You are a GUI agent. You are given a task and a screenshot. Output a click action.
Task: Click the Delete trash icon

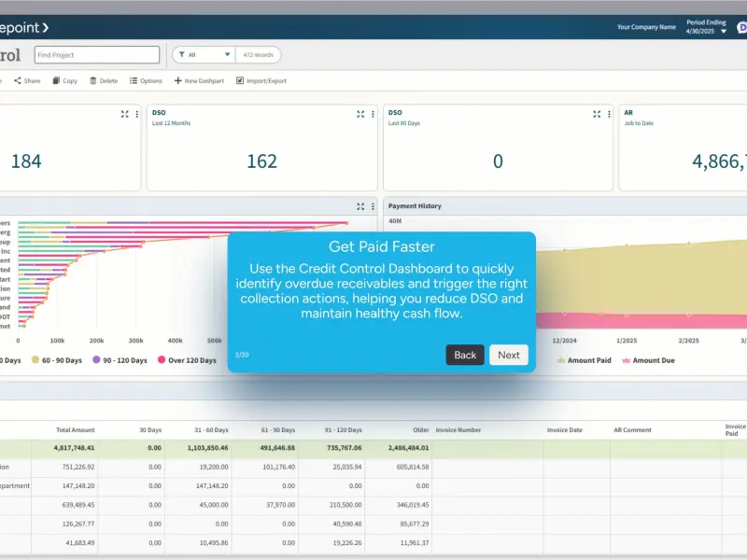coord(93,80)
